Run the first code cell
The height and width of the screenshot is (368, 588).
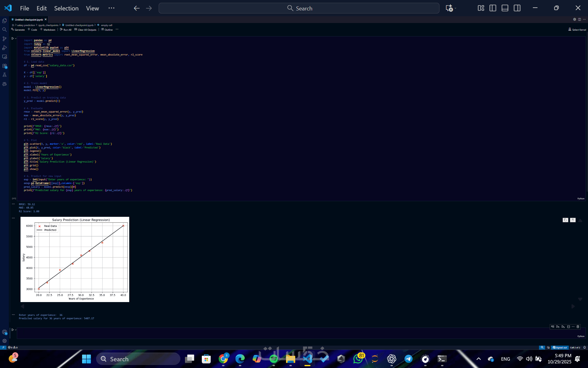coord(13,38)
